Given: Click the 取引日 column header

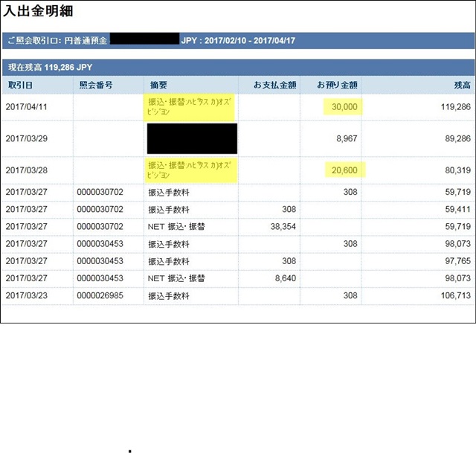Looking at the screenshot, I should 20,85.
